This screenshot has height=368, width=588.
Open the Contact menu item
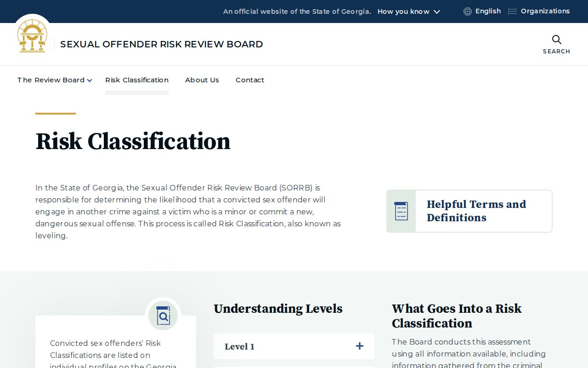pos(250,80)
